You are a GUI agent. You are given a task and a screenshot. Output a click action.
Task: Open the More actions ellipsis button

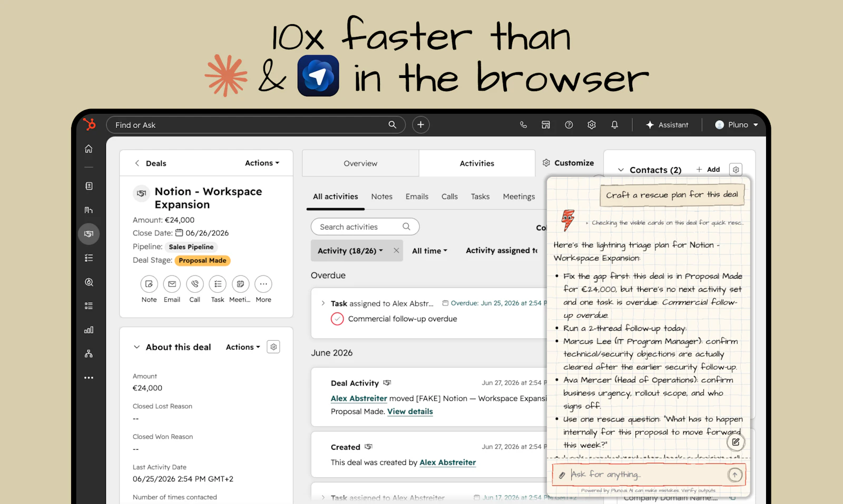pos(263,284)
